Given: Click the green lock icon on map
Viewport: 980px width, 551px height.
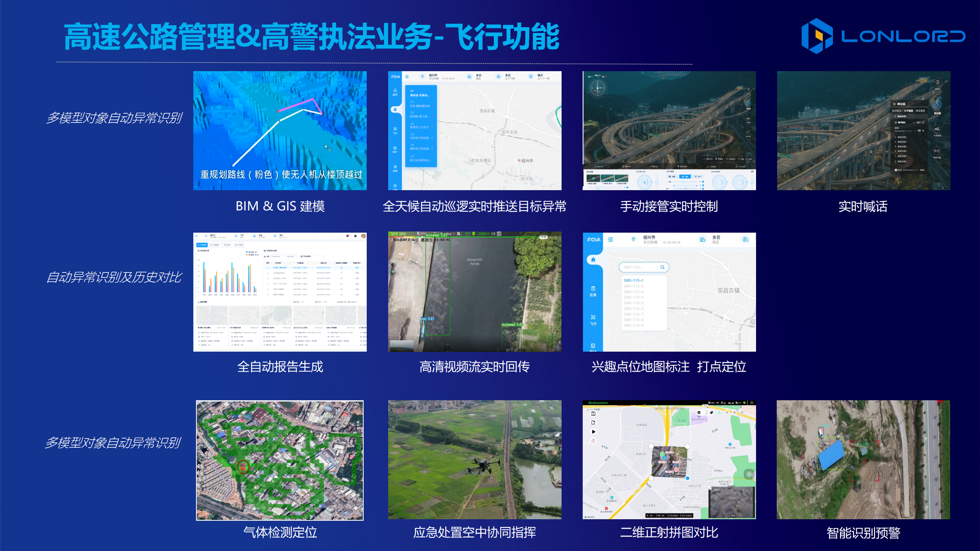Looking at the screenshot, I should click(x=719, y=412).
